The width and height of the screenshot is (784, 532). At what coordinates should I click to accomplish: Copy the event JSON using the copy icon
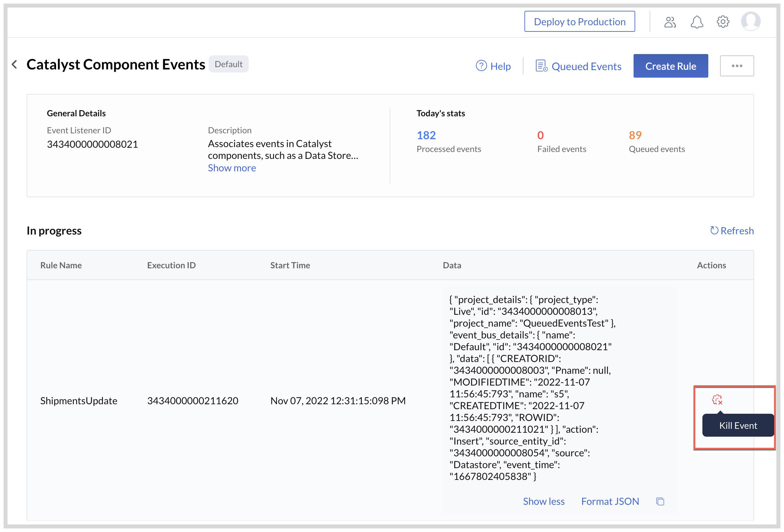pyautogui.click(x=660, y=501)
